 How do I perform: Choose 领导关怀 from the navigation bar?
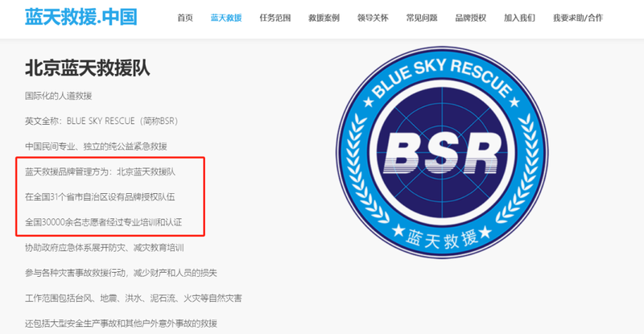[x=373, y=18]
